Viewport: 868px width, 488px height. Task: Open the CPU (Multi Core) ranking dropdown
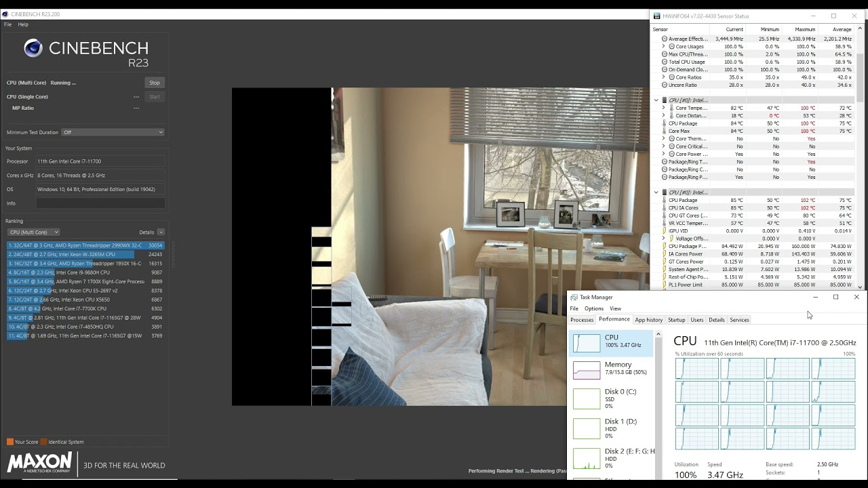(33, 232)
